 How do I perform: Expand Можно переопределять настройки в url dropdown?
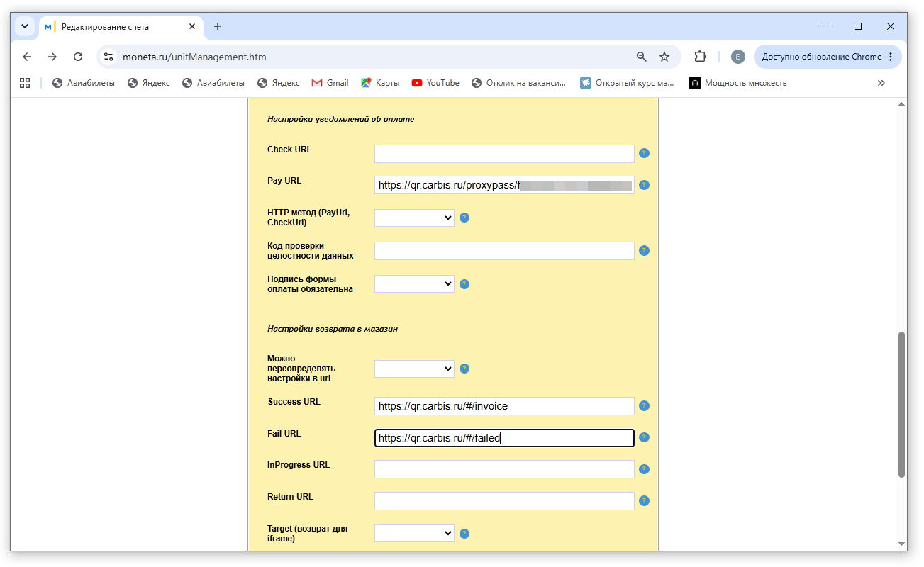click(414, 369)
